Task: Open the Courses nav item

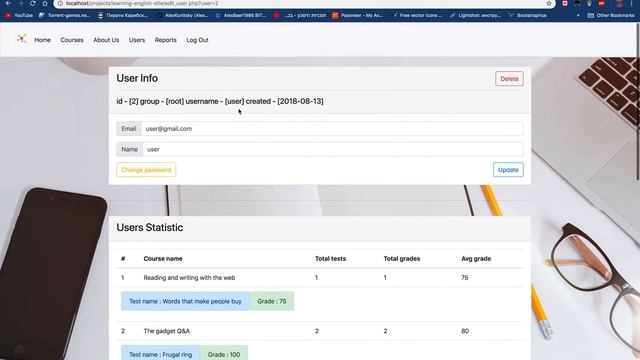Action: click(72, 40)
